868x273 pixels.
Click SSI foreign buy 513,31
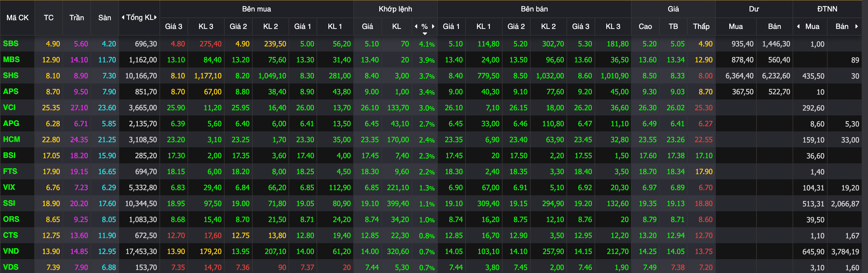813,204
